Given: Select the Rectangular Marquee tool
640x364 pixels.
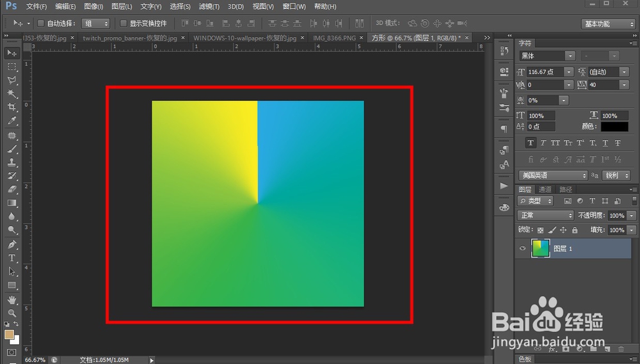Looking at the screenshot, I should (x=12, y=67).
